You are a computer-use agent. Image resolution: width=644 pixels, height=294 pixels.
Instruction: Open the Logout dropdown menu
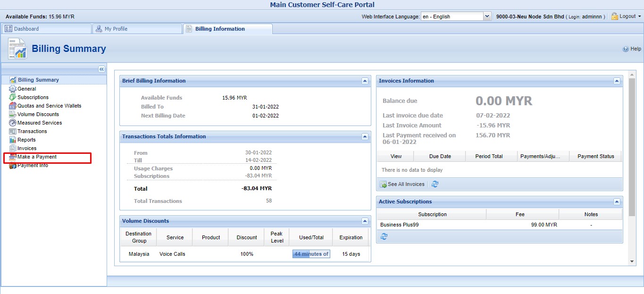[627, 17]
